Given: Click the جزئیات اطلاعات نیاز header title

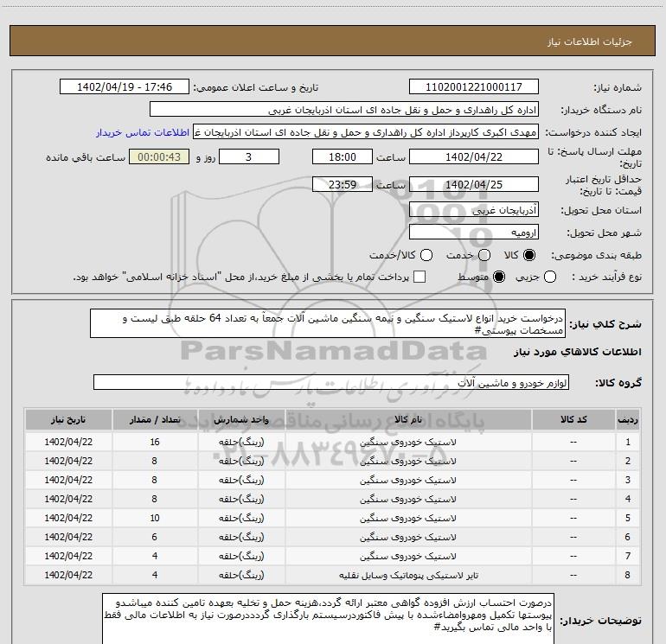Looking at the screenshot, I should 590,41.
